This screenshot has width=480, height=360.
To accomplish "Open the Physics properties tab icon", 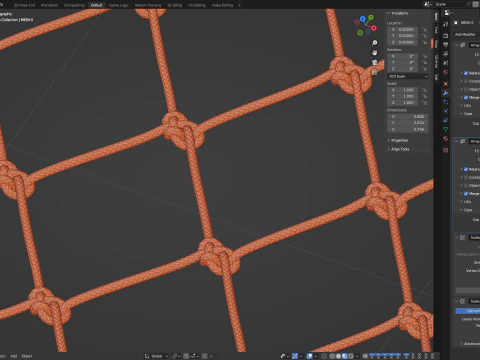I will pos(446,111).
